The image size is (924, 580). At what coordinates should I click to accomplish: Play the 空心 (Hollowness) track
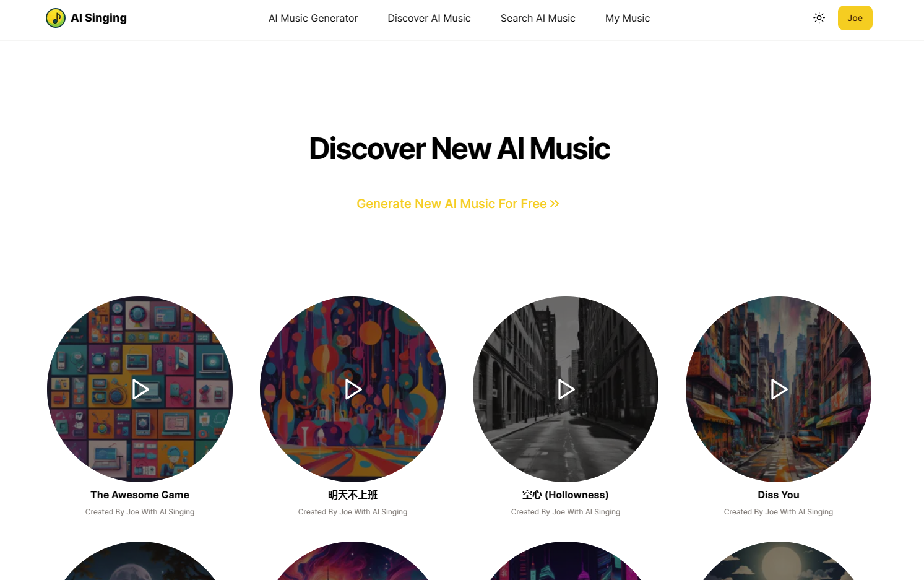(x=566, y=389)
